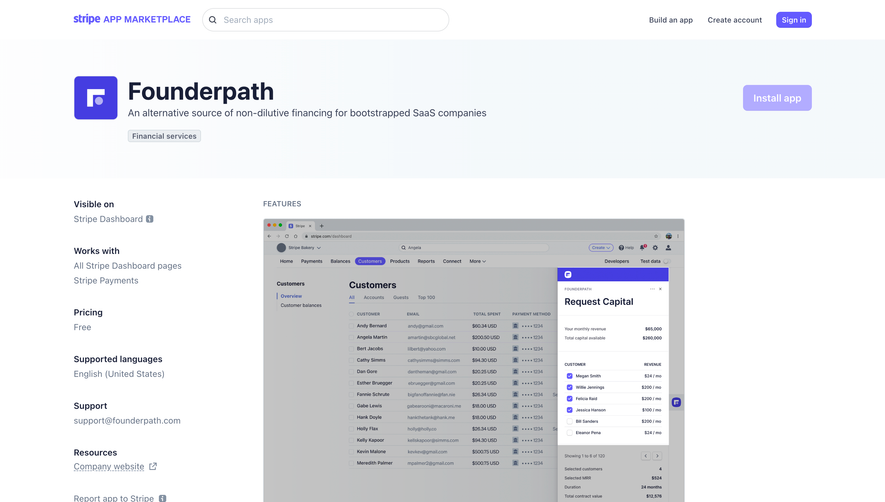In features screenshot, toggle Jessica Hanson checkbox
Image resolution: width=885 pixels, height=502 pixels.
click(569, 410)
